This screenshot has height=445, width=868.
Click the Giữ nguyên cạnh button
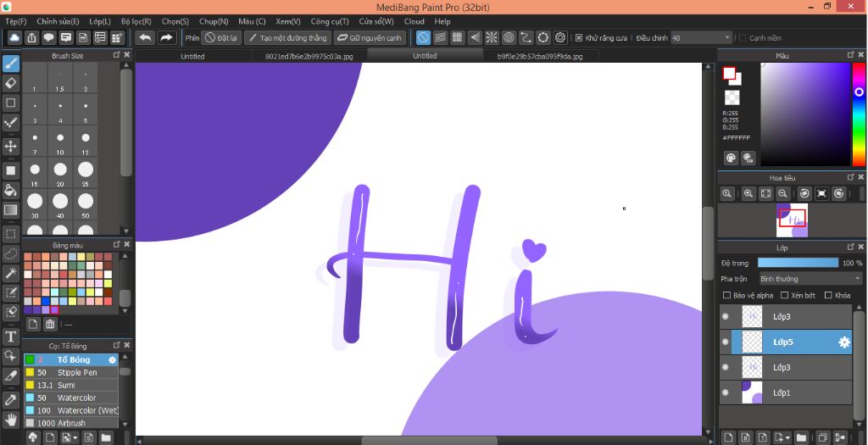pyautogui.click(x=369, y=37)
